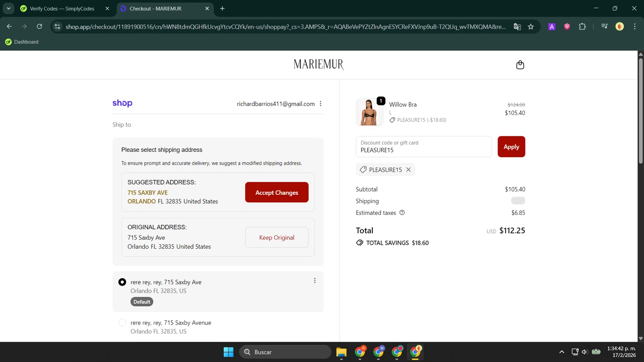644x362 pixels.
Task: Click the battery tray icon
Action: [x=596, y=352]
